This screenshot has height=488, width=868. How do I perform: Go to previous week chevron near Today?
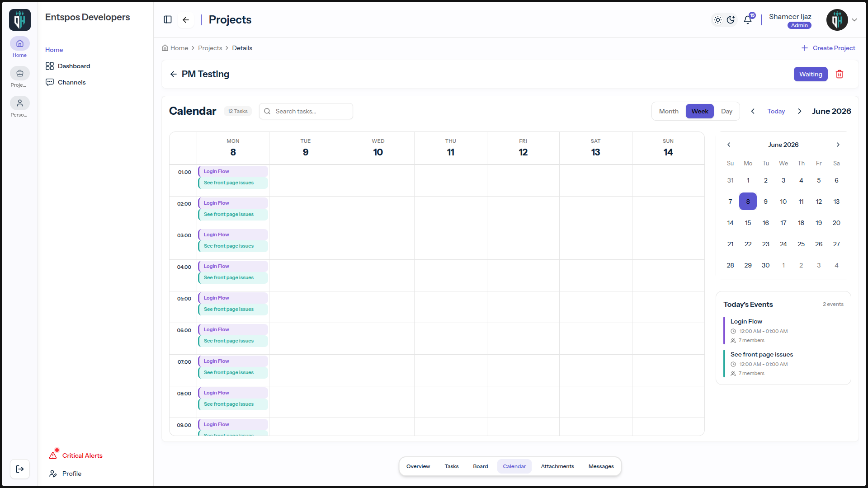coord(753,111)
